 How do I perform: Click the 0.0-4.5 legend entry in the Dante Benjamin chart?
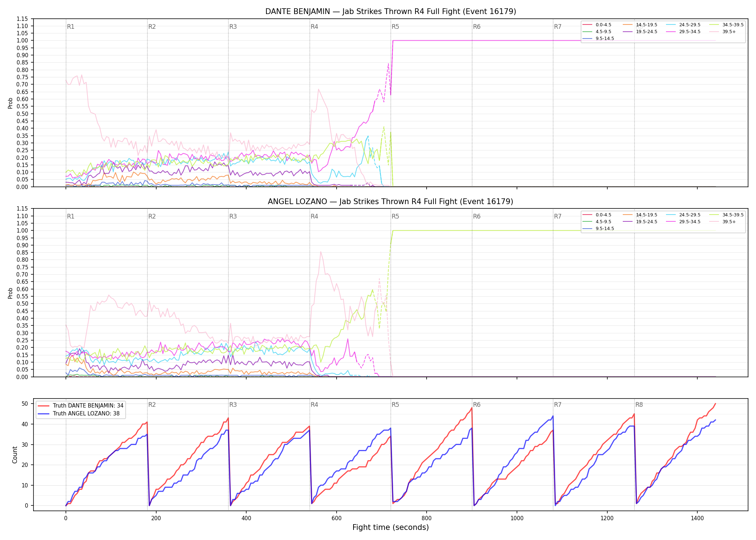point(597,25)
